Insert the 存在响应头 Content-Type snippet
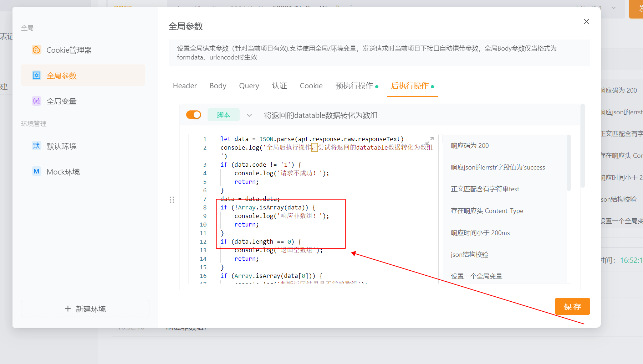This screenshot has width=643, height=364. [487, 211]
